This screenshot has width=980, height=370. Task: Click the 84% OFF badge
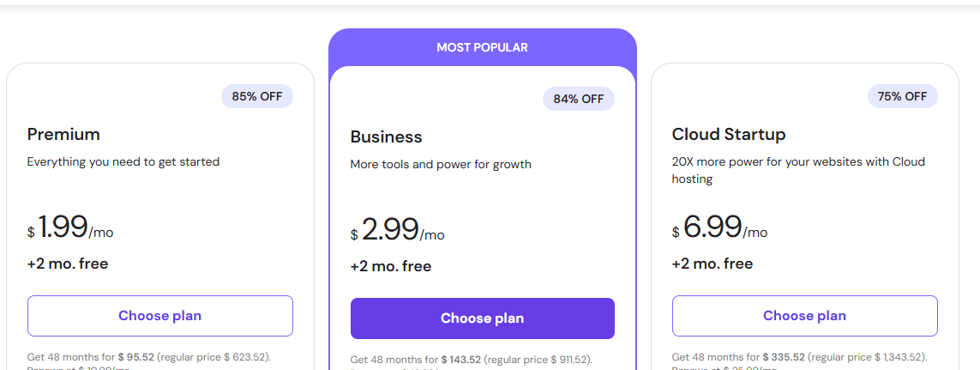[x=579, y=99]
